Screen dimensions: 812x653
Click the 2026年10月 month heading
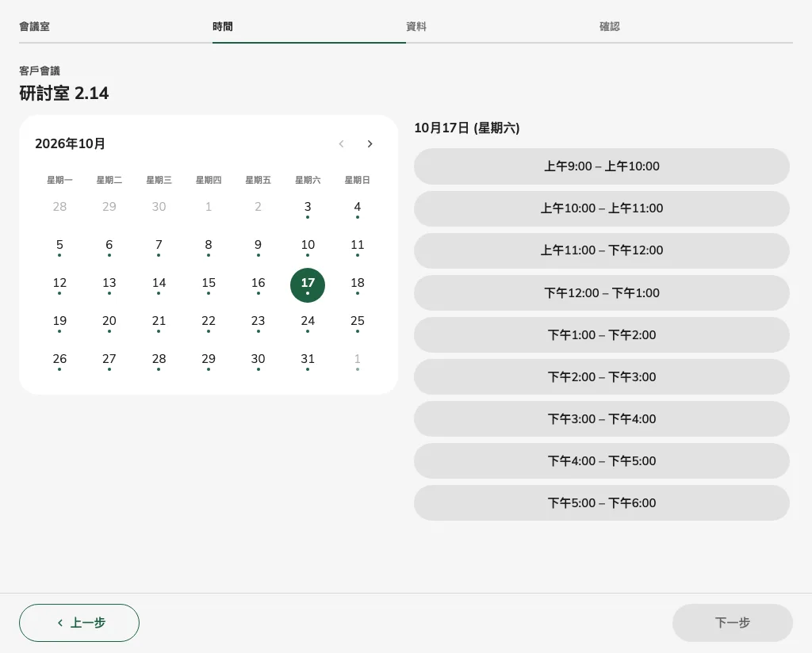coord(70,144)
